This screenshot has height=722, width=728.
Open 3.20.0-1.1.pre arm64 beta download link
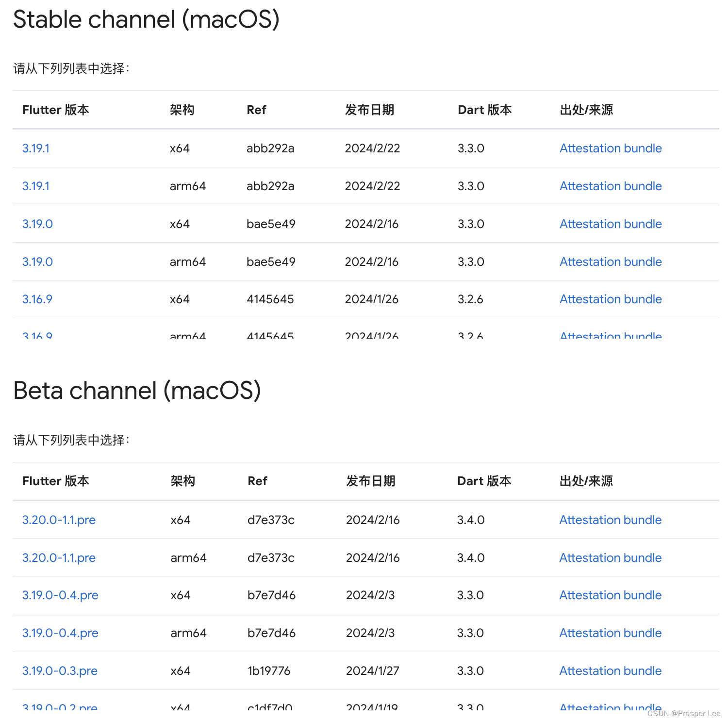[59, 558]
